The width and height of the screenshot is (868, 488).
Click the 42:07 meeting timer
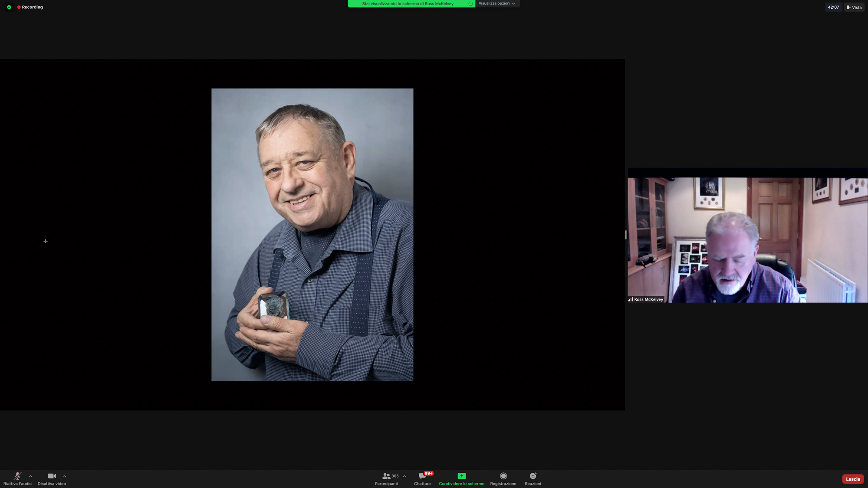833,7
